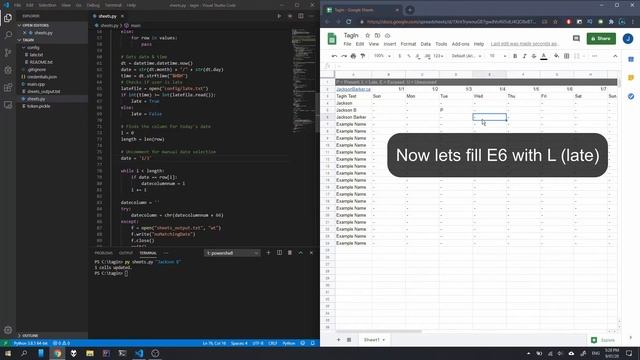Format as currency in Sheets toolbar
Viewport: 640px width, 360px height.
pyautogui.click(x=400, y=56)
